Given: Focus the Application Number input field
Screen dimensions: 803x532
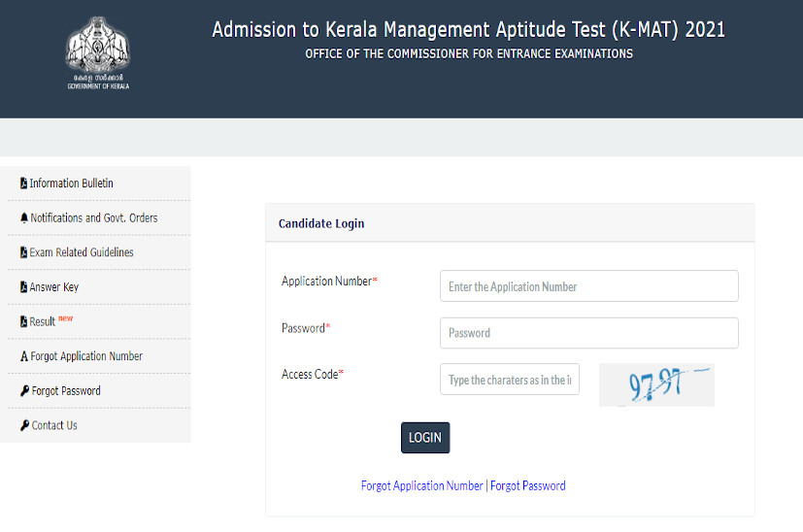Looking at the screenshot, I should (589, 285).
